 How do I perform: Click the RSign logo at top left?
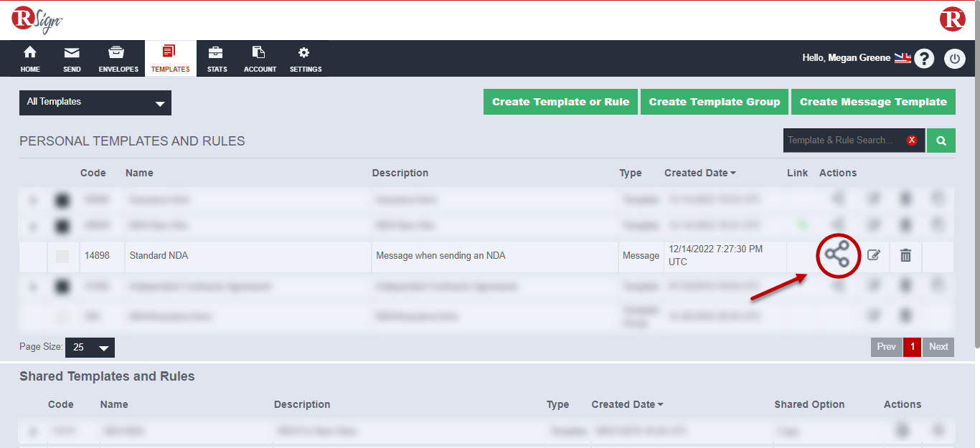pyautogui.click(x=37, y=20)
